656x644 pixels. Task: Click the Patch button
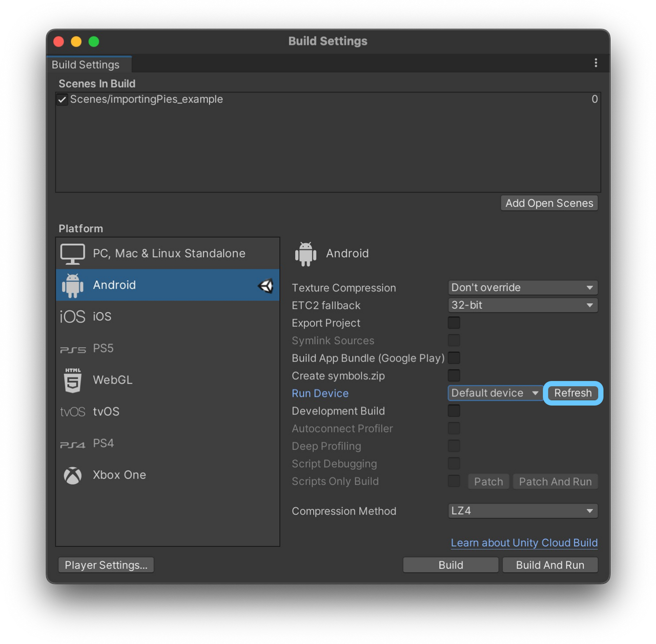[x=488, y=482]
